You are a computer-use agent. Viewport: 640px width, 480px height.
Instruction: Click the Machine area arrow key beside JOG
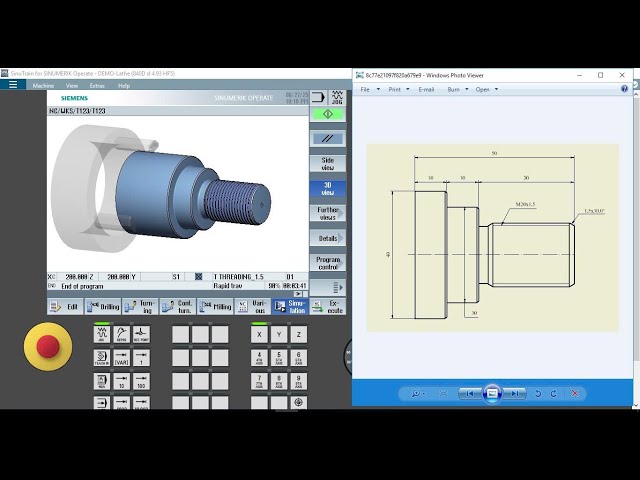pyautogui.click(x=318, y=98)
